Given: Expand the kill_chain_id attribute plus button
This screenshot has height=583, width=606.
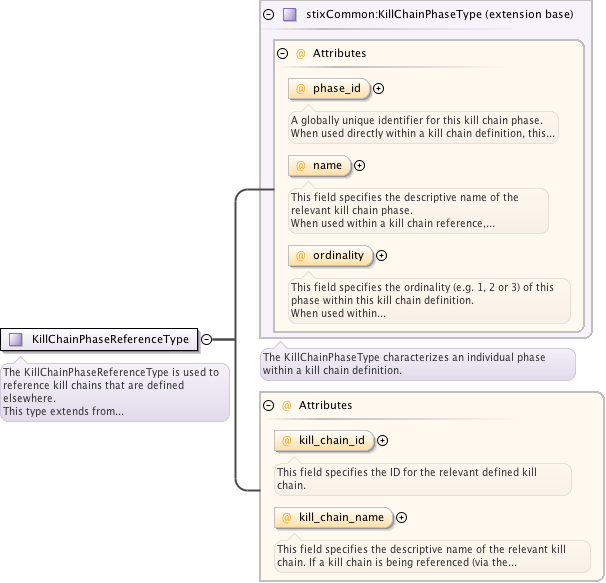Looking at the screenshot, I should 382,440.
